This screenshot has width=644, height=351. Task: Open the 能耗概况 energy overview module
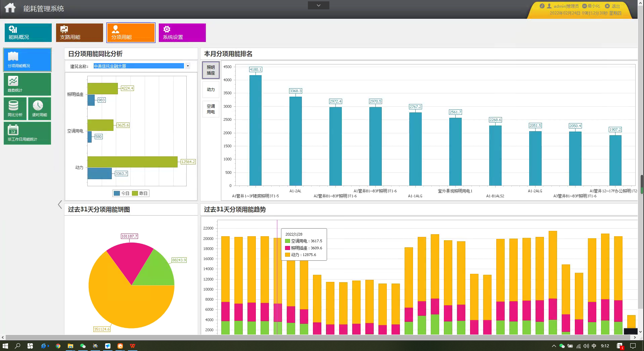28,33
